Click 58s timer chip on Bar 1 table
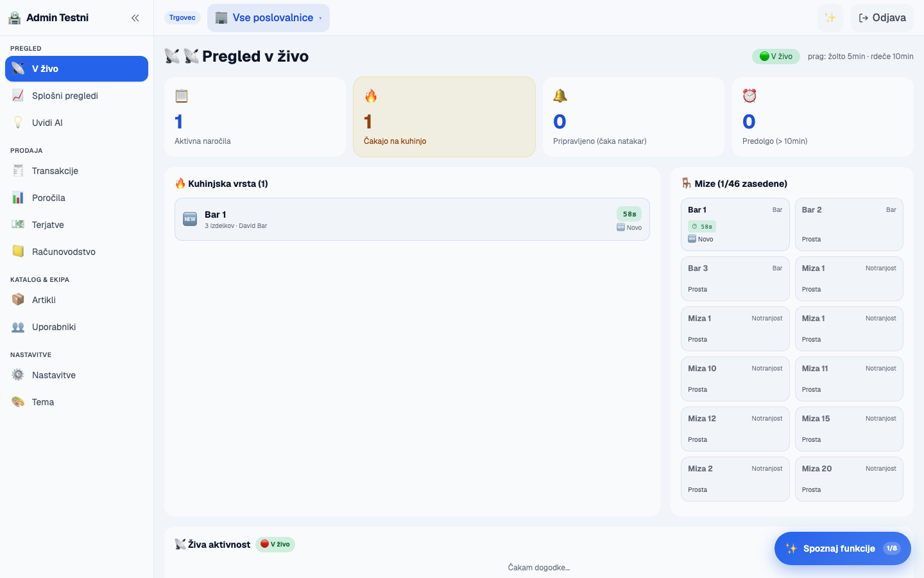924x578 pixels. click(x=702, y=227)
